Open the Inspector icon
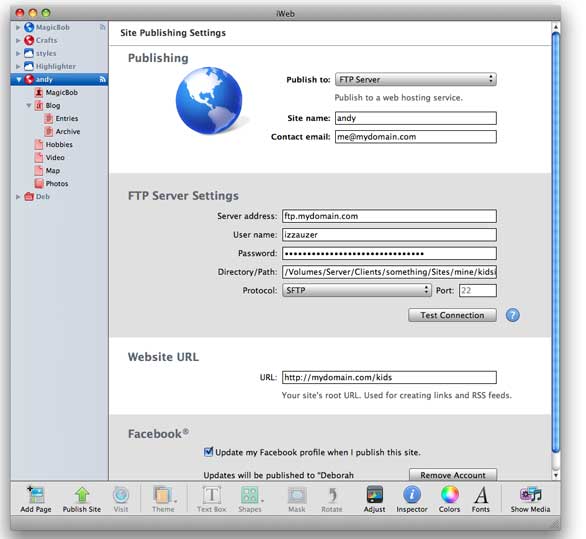 click(x=412, y=495)
